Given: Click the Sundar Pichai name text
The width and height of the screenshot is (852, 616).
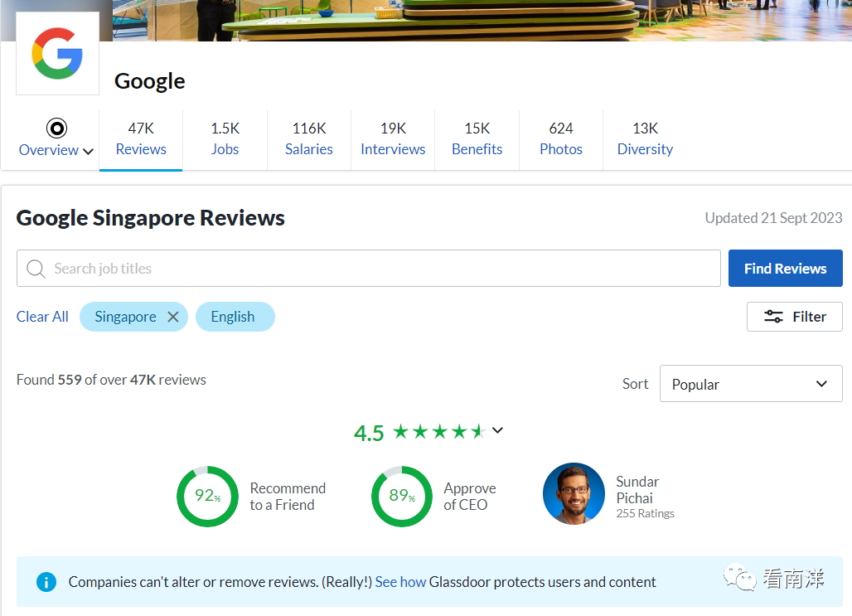Looking at the screenshot, I should coord(637,490).
